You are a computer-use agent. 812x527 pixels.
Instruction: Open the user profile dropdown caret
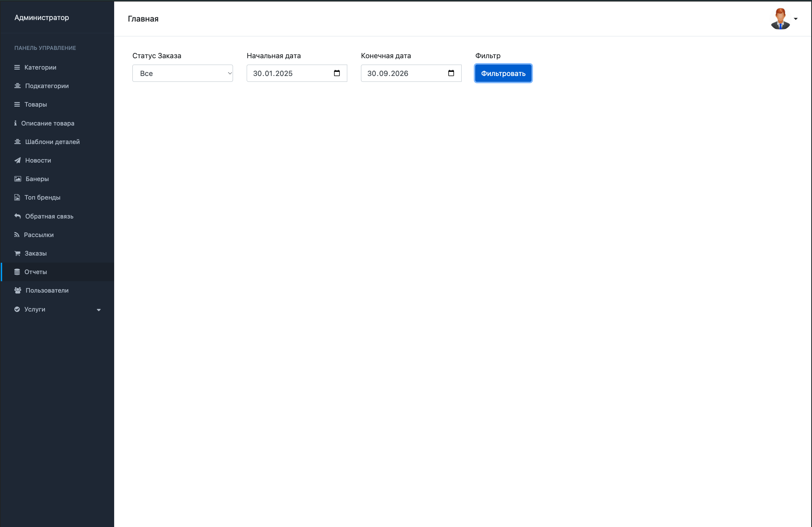796,19
